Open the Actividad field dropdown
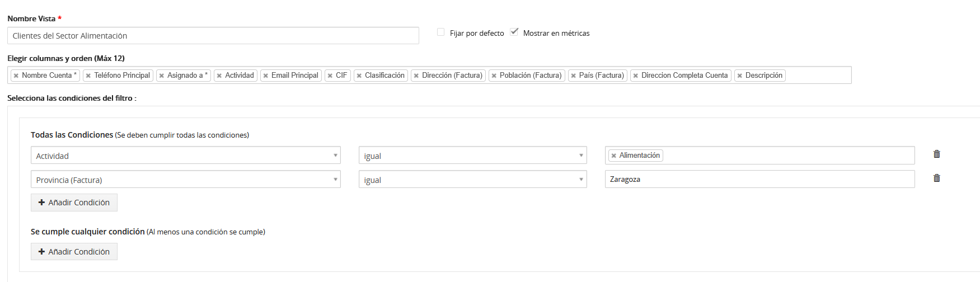The image size is (980, 282). point(186,155)
